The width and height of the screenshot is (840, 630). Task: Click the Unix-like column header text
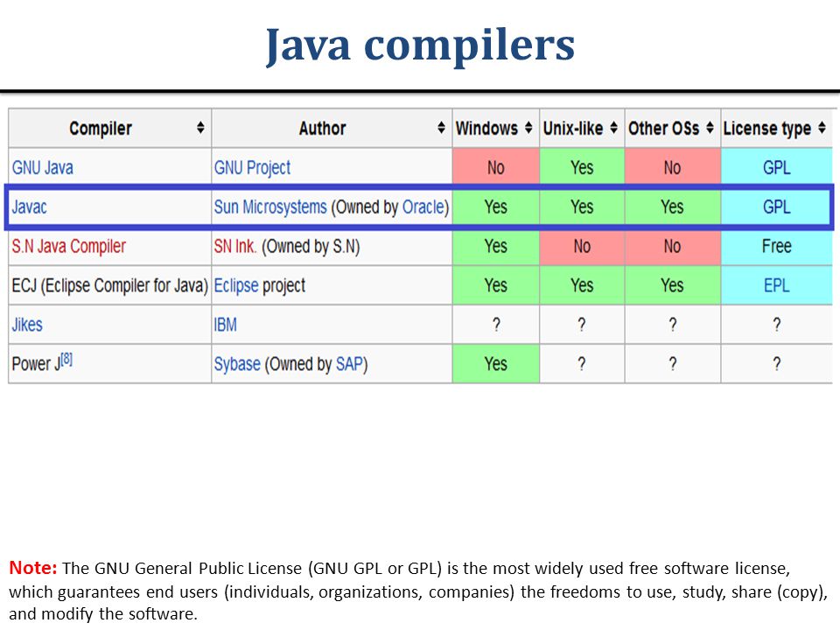(x=572, y=128)
